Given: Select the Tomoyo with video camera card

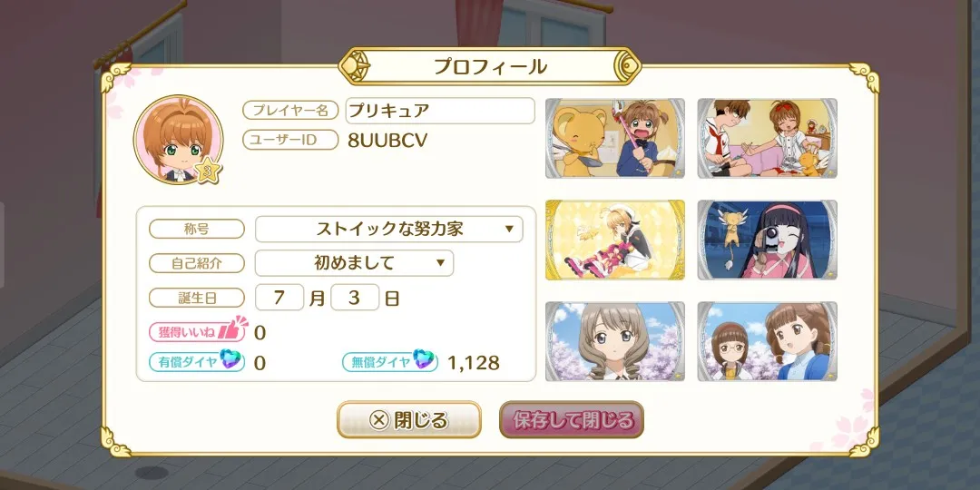Looking at the screenshot, I should (768, 240).
